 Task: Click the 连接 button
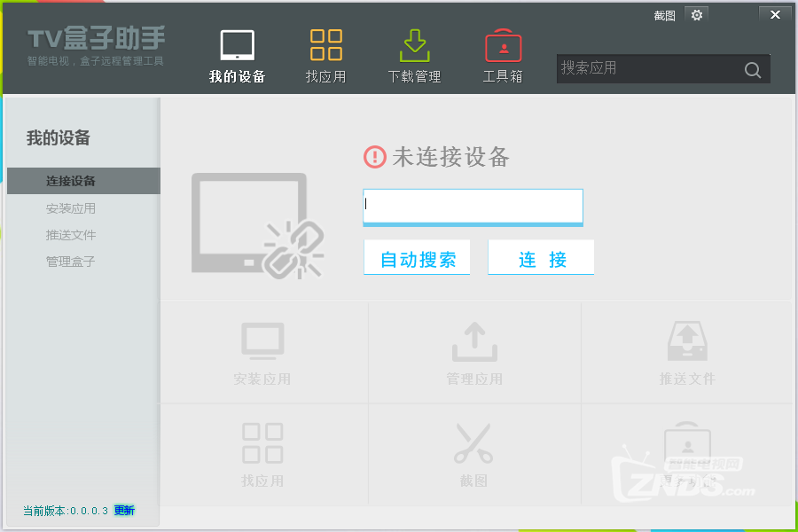[541, 258]
